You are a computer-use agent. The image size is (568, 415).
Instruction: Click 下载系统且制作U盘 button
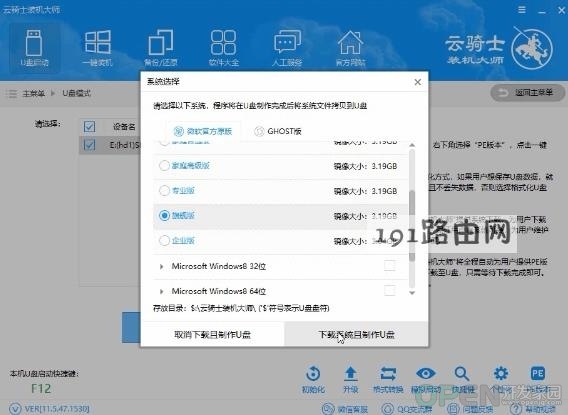(x=356, y=334)
